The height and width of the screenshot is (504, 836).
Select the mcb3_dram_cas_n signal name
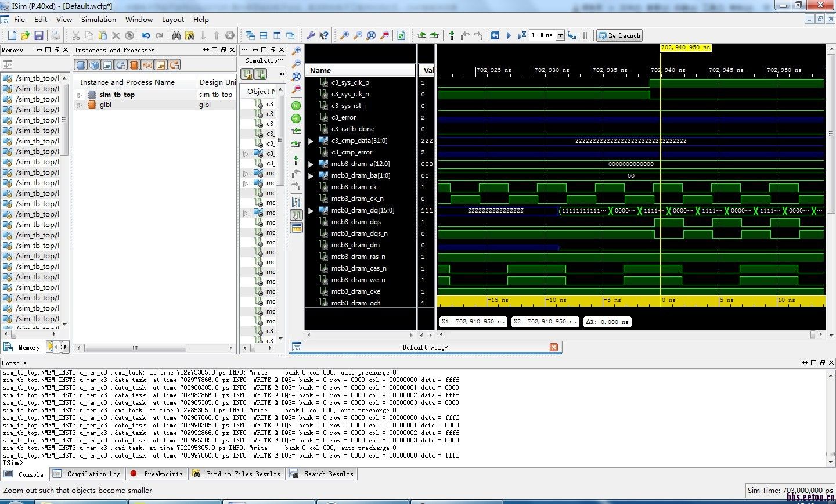pyautogui.click(x=358, y=268)
